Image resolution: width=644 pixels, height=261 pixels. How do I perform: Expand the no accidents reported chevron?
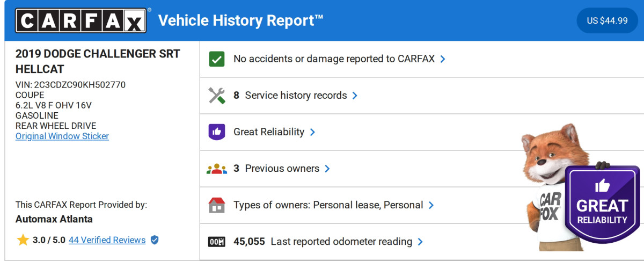coord(443,59)
